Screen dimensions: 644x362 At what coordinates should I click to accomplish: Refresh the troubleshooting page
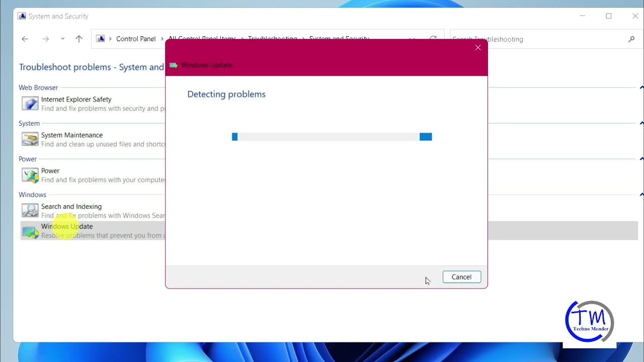433,39
